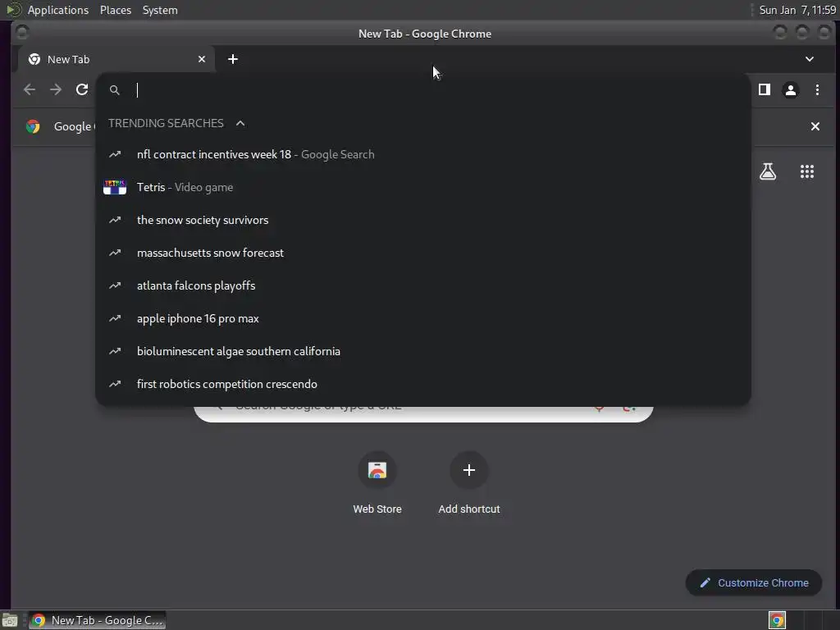
Task: Reload the current page
Action: (82, 89)
